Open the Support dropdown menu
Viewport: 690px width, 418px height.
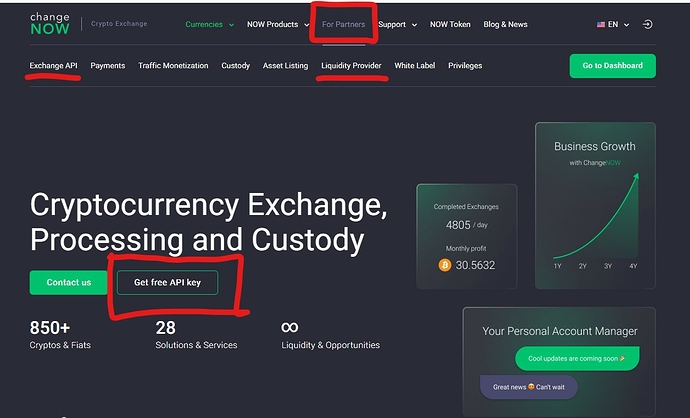tap(397, 25)
